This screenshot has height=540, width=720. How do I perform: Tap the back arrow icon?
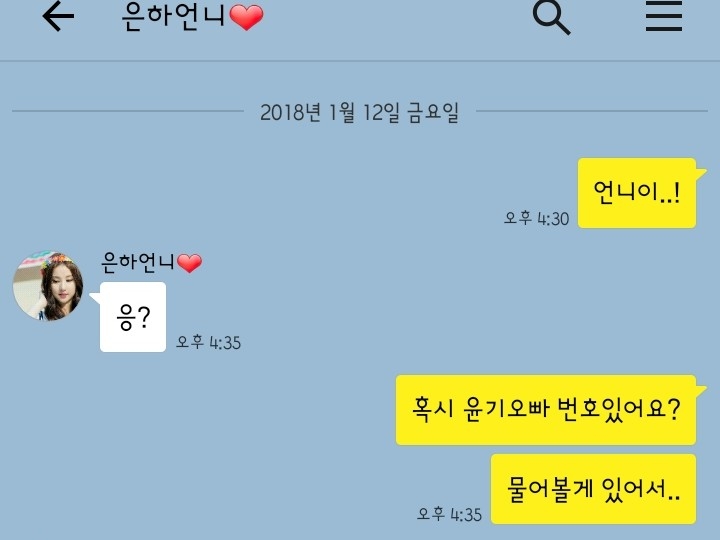click(58, 16)
